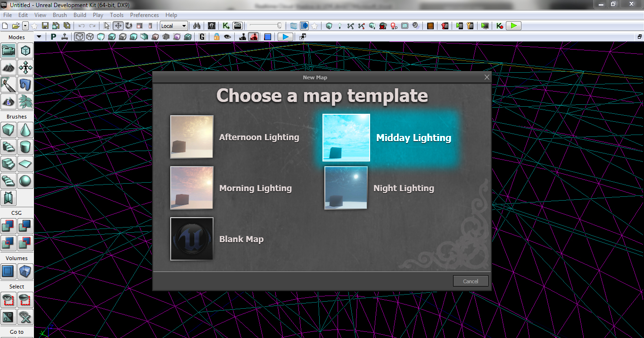Viewport: 644px width, 338px height.
Task: Close the New Map dialog with X
Action: click(487, 77)
